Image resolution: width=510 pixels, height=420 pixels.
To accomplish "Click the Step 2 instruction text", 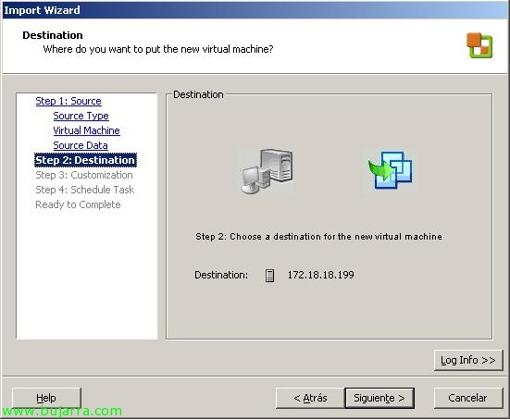I will (x=318, y=236).
